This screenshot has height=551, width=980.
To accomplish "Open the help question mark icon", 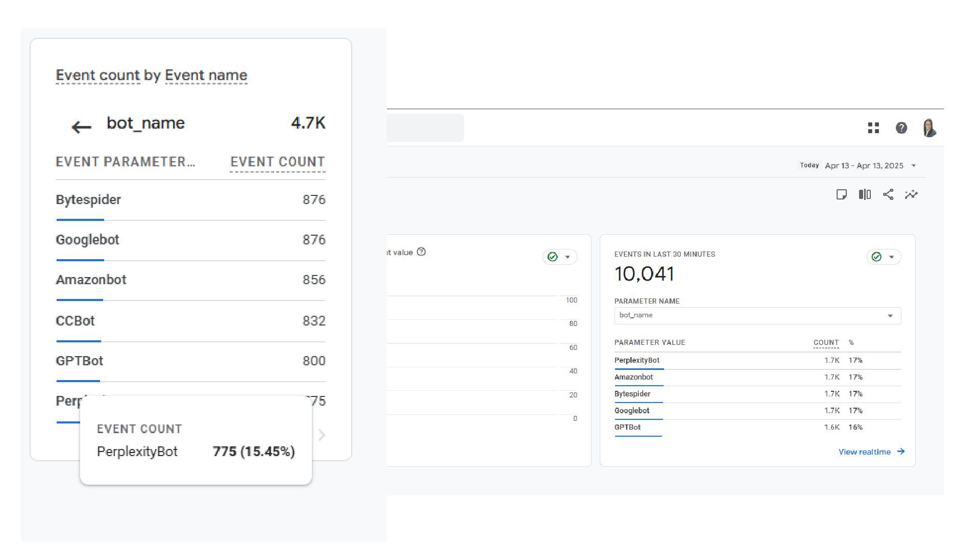I will [x=901, y=128].
